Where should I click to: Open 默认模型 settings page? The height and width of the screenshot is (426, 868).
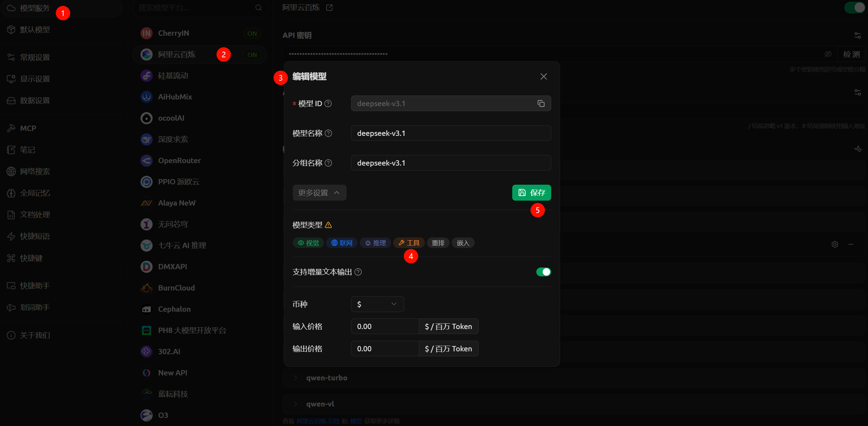pos(62,30)
